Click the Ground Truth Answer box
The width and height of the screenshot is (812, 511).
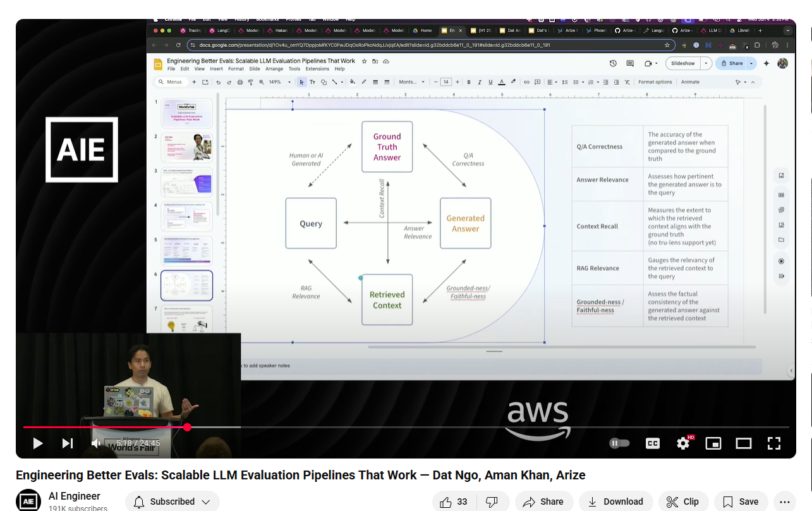(387, 147)
